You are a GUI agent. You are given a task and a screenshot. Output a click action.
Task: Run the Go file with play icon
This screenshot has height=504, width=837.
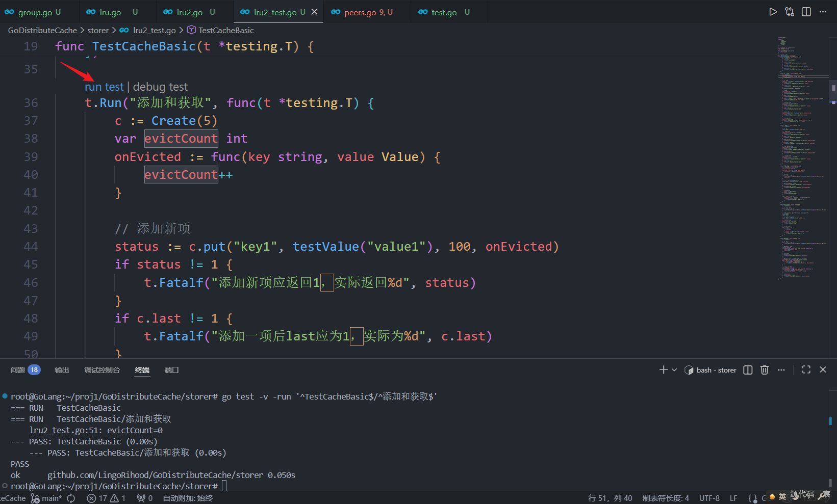tap(773, 12)
